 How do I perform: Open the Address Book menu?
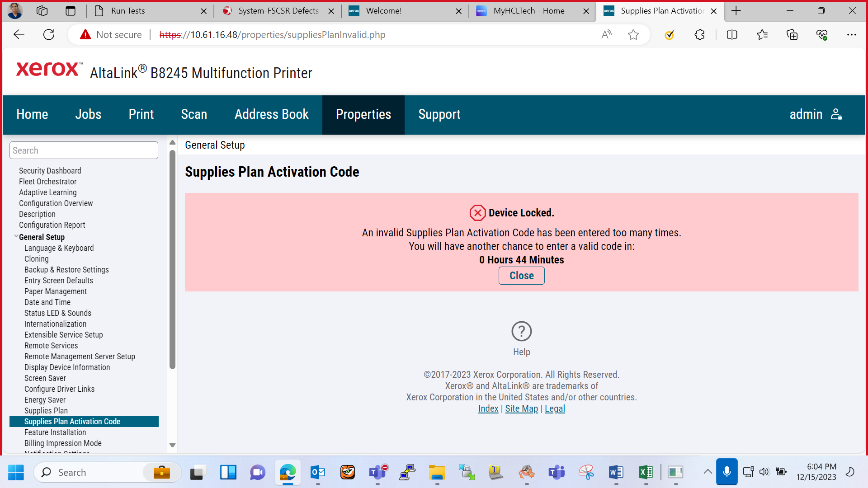coord(271,115)
